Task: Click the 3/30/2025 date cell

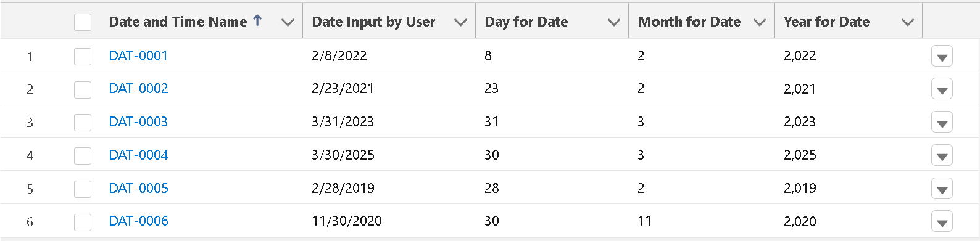Action: [343, 155]
